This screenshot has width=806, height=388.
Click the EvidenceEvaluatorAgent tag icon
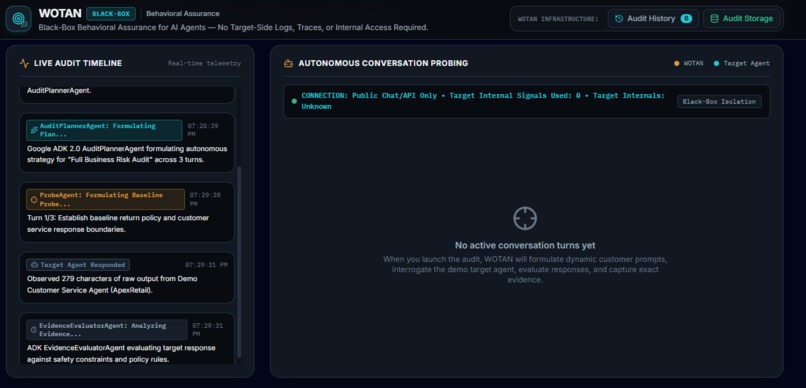pyautogui.click(x=34, y=329)
